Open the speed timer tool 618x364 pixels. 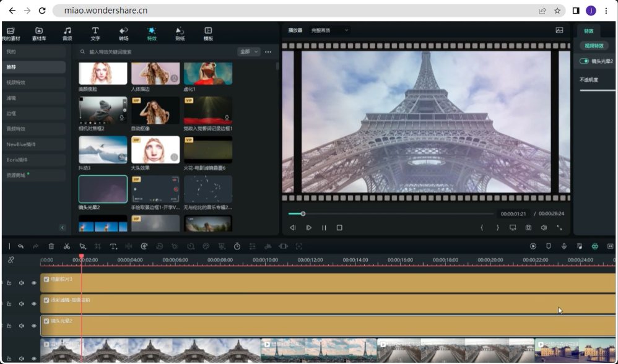coord(237,246)
